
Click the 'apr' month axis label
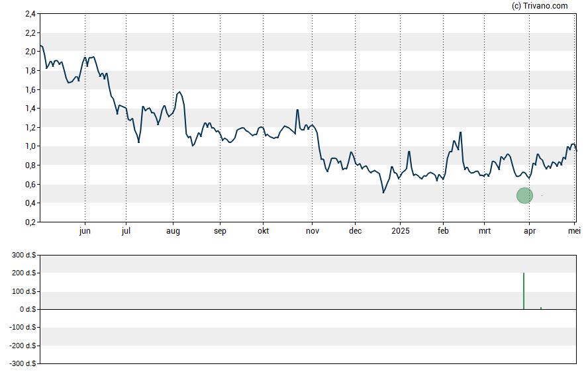[530, 231]
